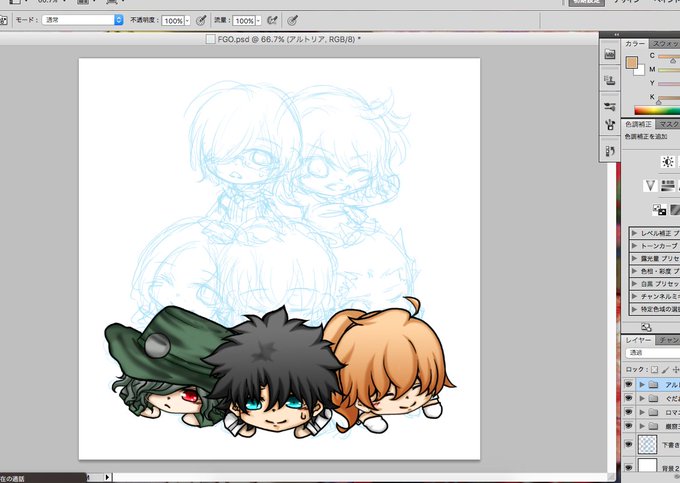
Task: Click the clip-to-layer icon below the presets list
Action: point(646,327)
